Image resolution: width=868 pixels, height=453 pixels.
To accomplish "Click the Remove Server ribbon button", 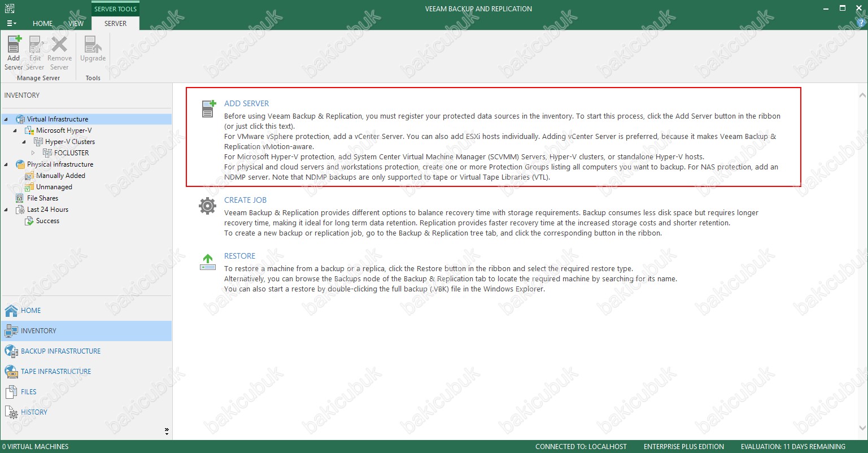I will (x=59, y=53).
